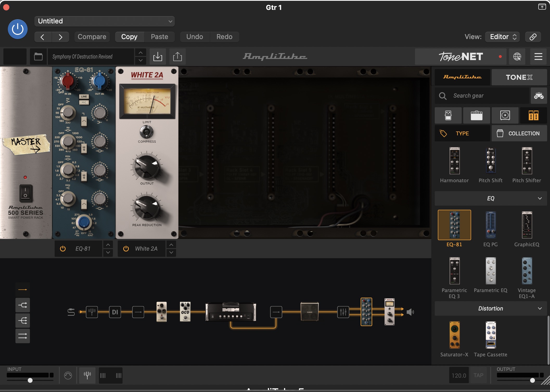
Task: Open the preset browser folder icon
Action: (x=38, y=56)
